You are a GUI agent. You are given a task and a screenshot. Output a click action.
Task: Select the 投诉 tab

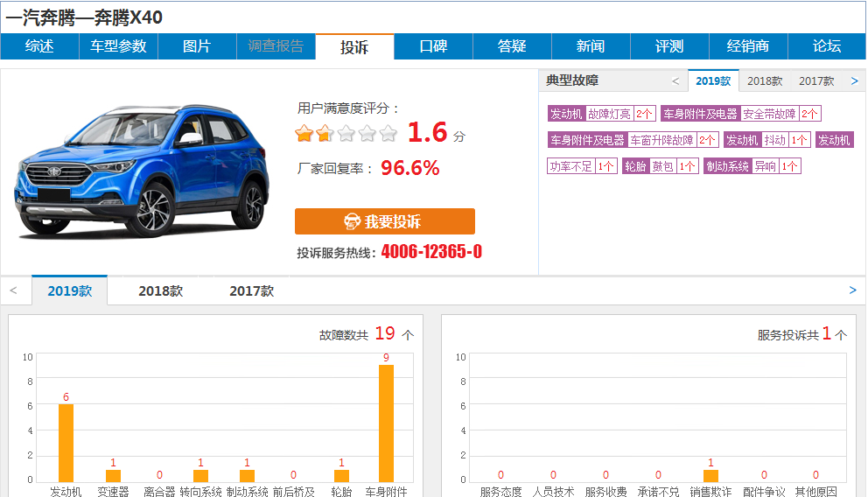coord(354,47)
